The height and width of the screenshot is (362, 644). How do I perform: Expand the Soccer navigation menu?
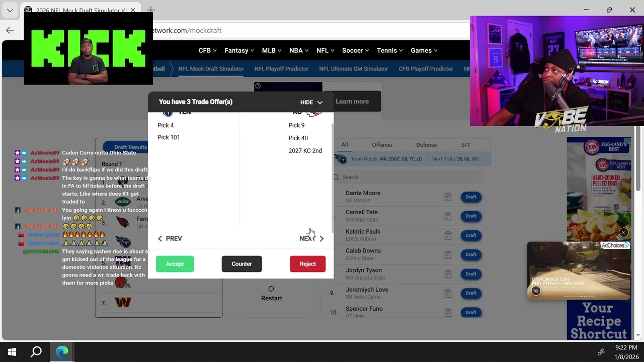[x=355, y=50]
